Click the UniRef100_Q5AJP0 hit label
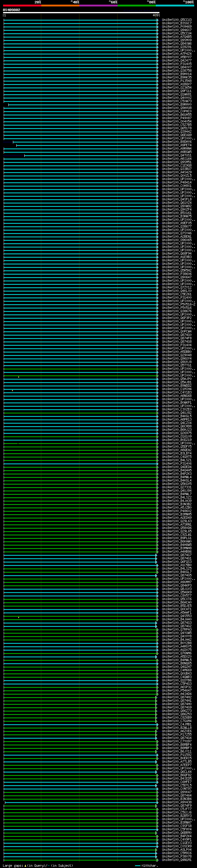The image size is (197, 868). click(176, 379)
